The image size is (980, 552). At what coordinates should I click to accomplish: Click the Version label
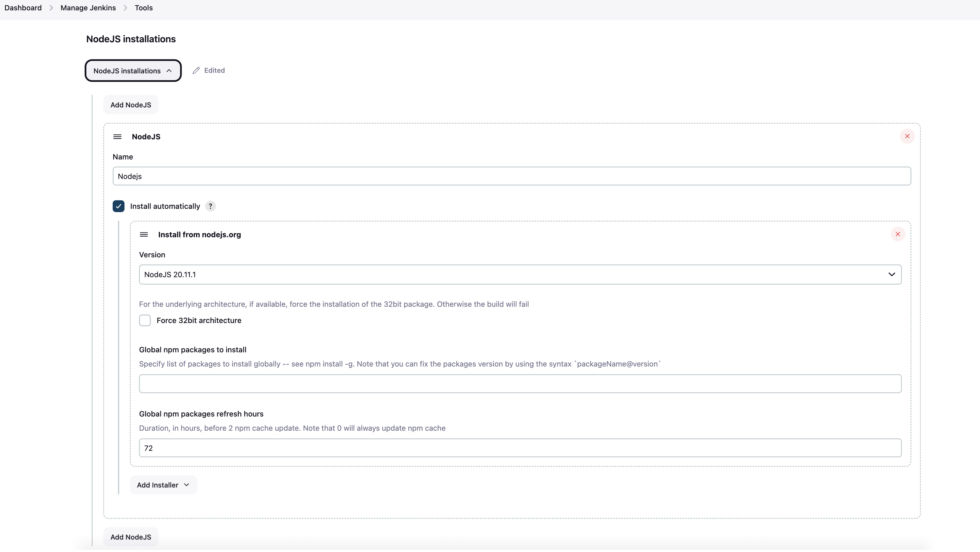click(x=152, y=255)
